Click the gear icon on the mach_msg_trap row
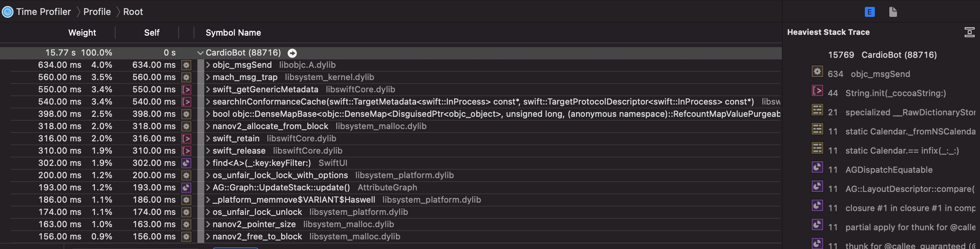This screenshot has width=980, height=249. (186, 77)
